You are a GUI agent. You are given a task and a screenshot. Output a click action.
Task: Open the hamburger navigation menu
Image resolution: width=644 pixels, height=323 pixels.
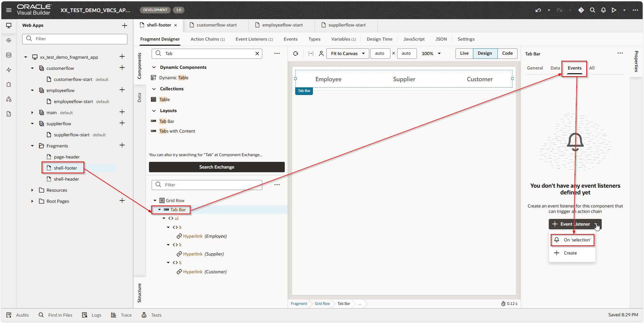[x=9, y=10]
